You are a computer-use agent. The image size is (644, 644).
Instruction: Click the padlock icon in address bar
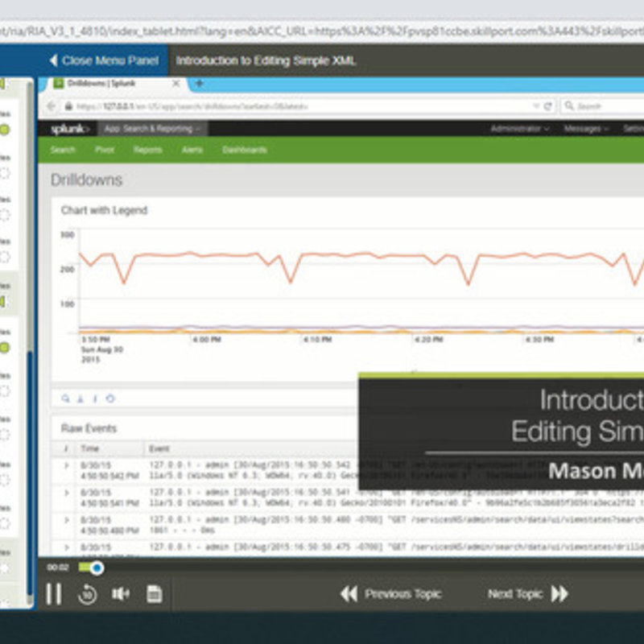[68, 106]
